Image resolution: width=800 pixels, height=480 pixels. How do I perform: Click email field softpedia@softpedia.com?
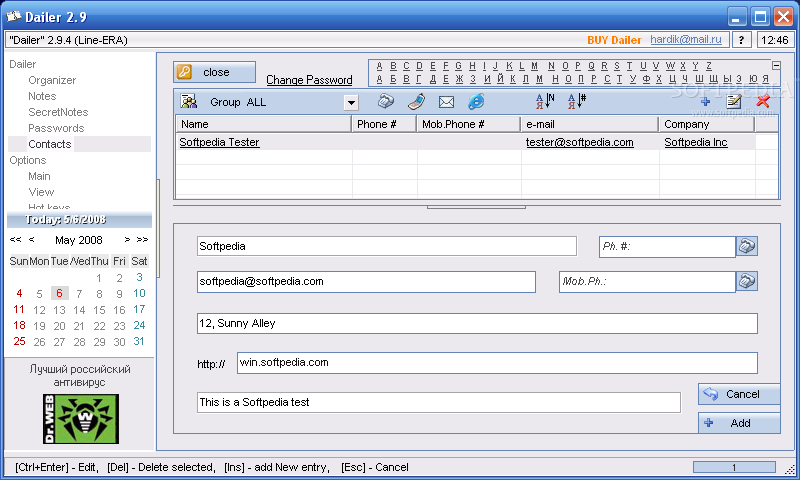(366, 282)
